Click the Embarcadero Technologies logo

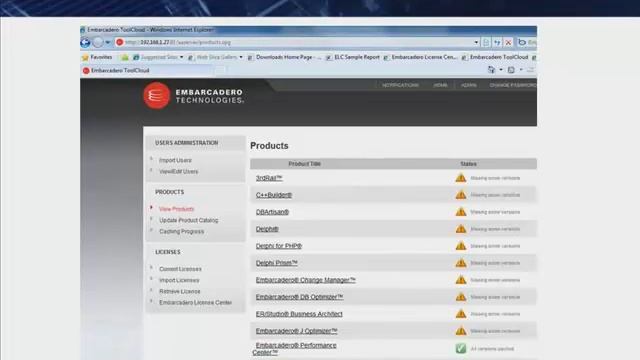(193, 96)
